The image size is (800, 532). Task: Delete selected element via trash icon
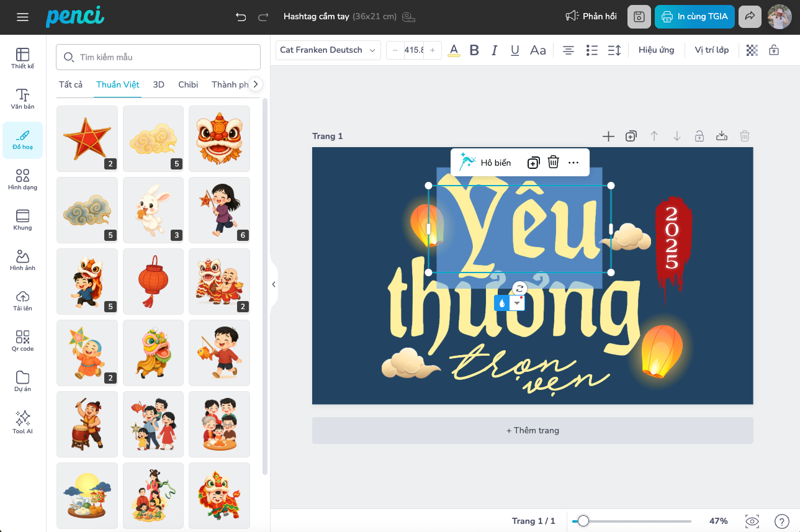(x=553, y=163)
